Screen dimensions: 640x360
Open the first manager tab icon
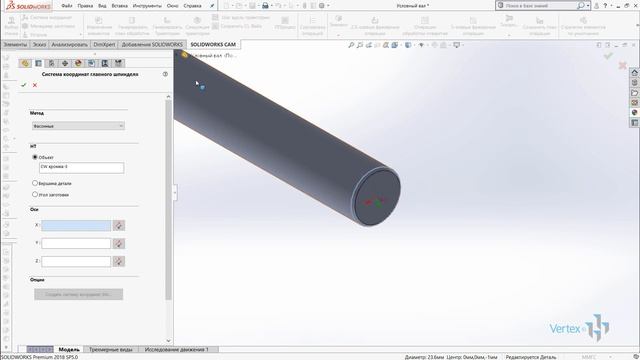(x=25, y=63)
